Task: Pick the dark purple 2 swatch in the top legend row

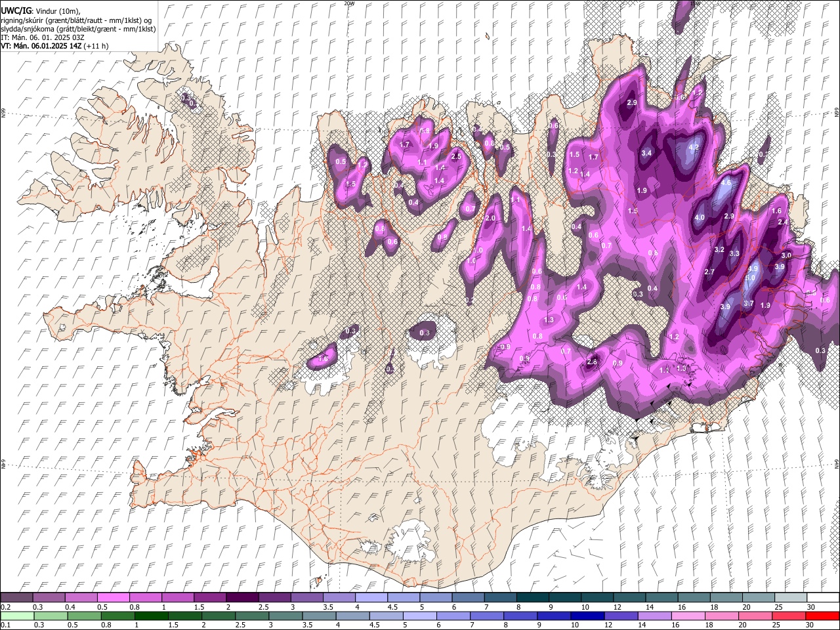Action: click(x=241, y=598)
